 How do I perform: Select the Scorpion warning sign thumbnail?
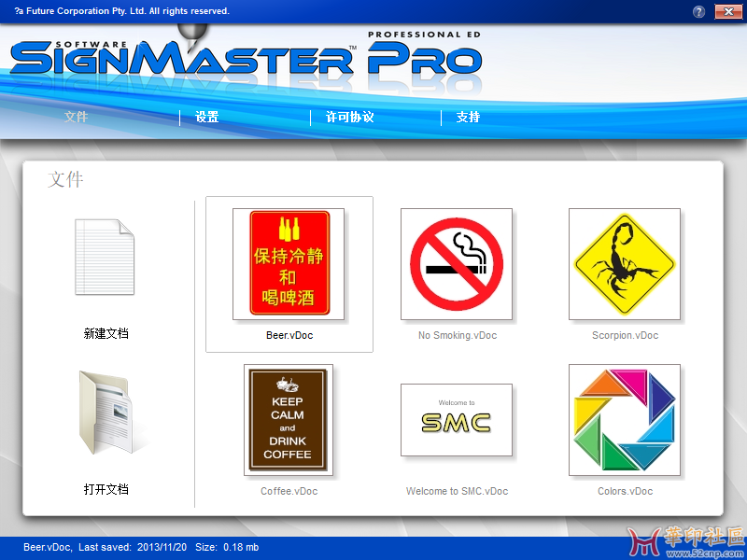click(x=625, y=264)
